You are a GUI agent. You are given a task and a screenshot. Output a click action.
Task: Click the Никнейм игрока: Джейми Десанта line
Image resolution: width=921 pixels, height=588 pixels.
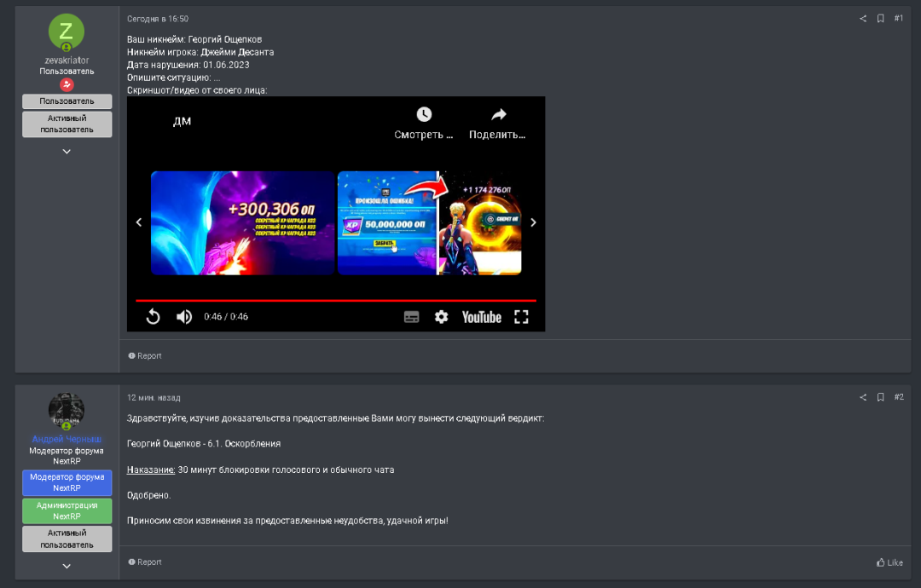(200, 52)
